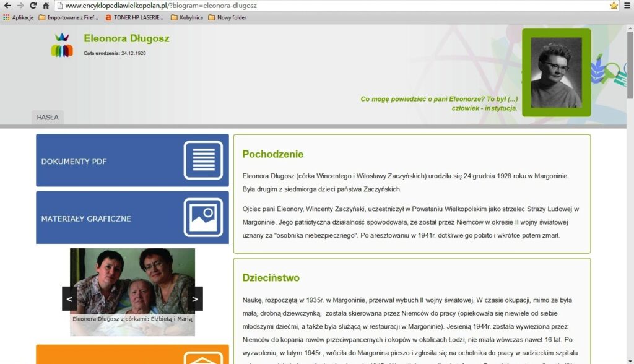The width and height of the screenshot is (634, 364).
Task: Click the quote 'Co mogę powiedzieć o pani Eleonorze?'
Action: pos(422,99)
